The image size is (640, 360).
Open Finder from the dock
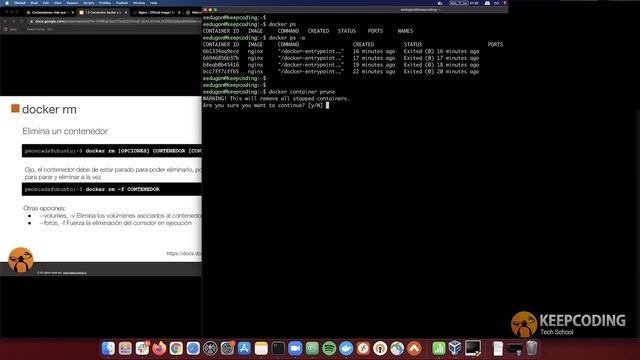pyautogui.click(x=108, y=348)
